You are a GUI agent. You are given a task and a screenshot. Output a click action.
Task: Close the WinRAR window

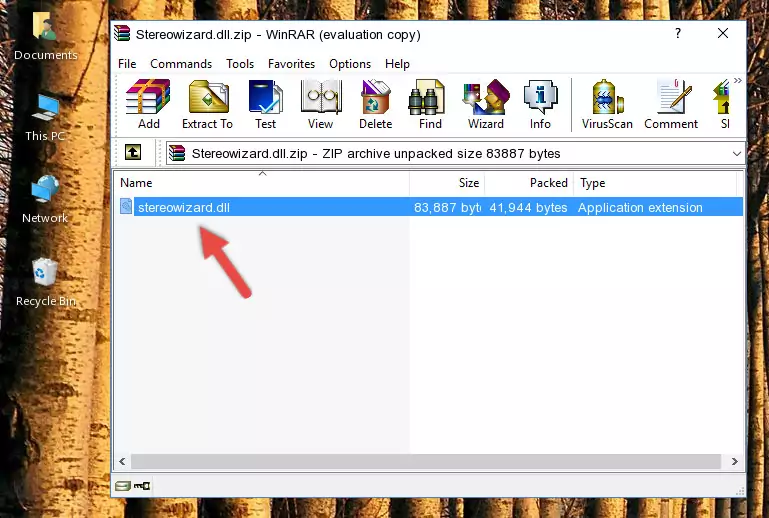(x=722, y=33)
